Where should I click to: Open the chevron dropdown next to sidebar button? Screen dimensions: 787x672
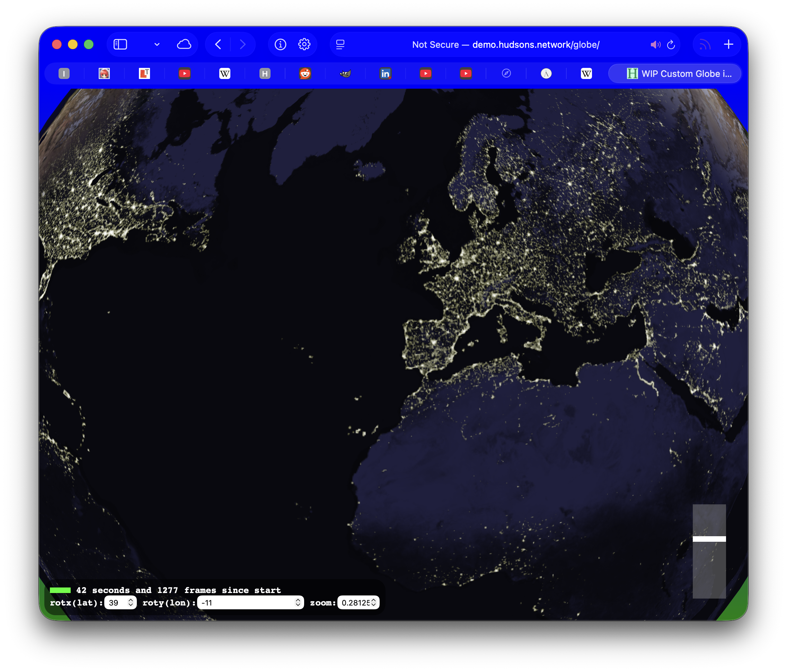157,44
